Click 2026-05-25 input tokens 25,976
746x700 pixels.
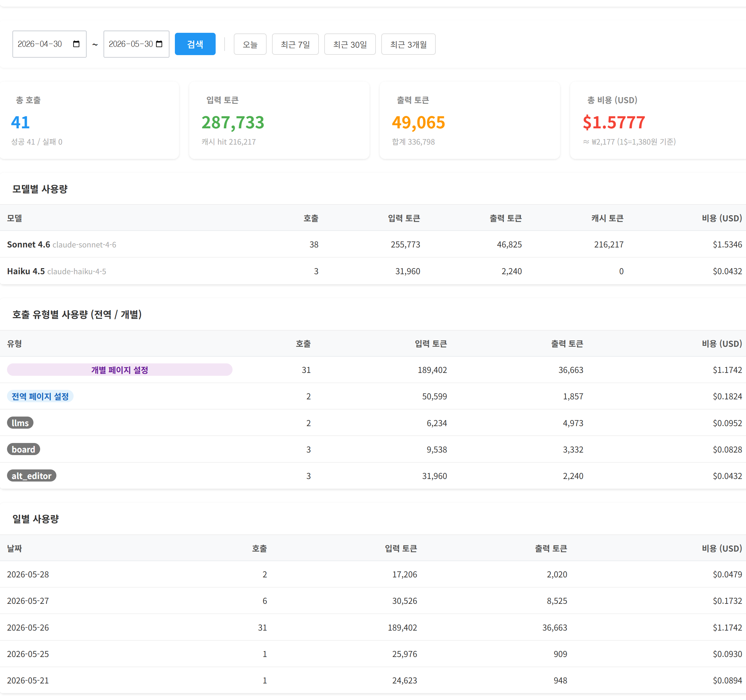(x=405, y=654)
